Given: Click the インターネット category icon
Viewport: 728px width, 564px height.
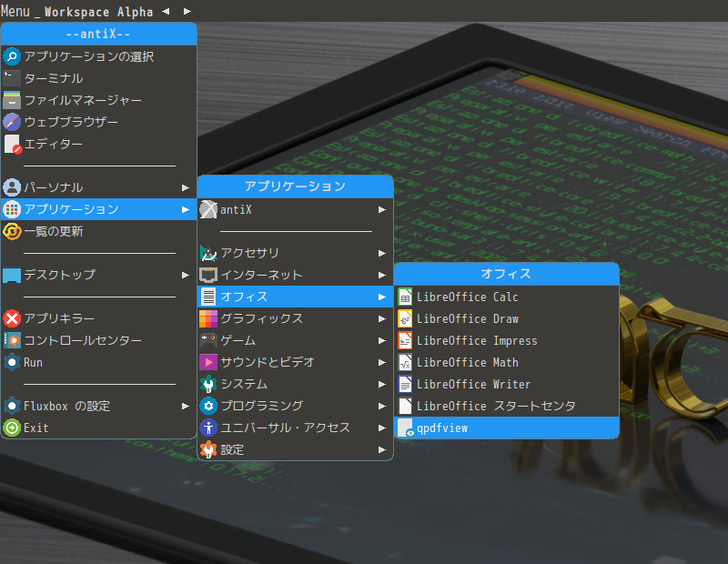Looking at the screenshot, I should pos(208,275).
